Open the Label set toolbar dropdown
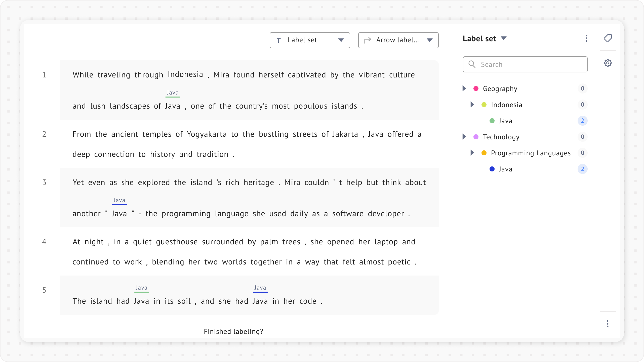 click(341, 40)
